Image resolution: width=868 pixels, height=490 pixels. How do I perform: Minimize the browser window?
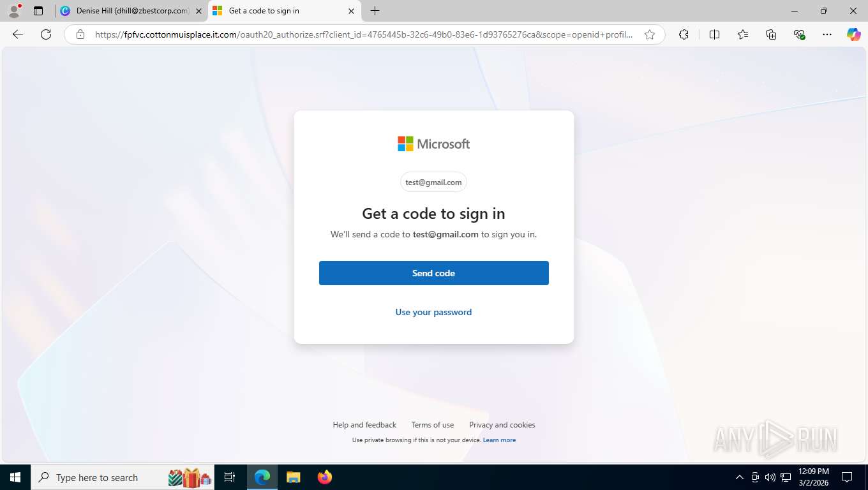tap(795, 11)
